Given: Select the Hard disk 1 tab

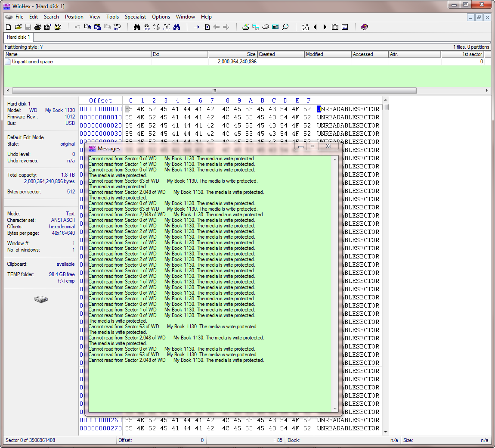Looking at the screenshot, I should pyautogui.click(x=19, y=37).
